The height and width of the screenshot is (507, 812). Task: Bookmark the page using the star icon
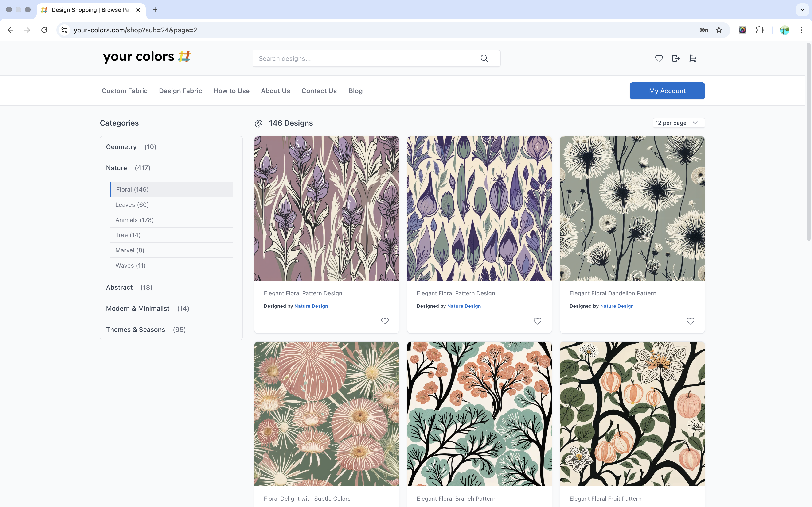pos(718,30)
